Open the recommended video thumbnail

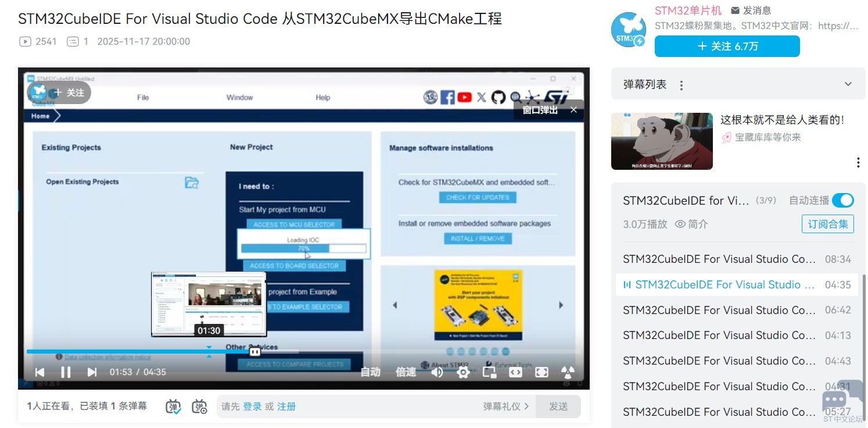coord(662,141)
